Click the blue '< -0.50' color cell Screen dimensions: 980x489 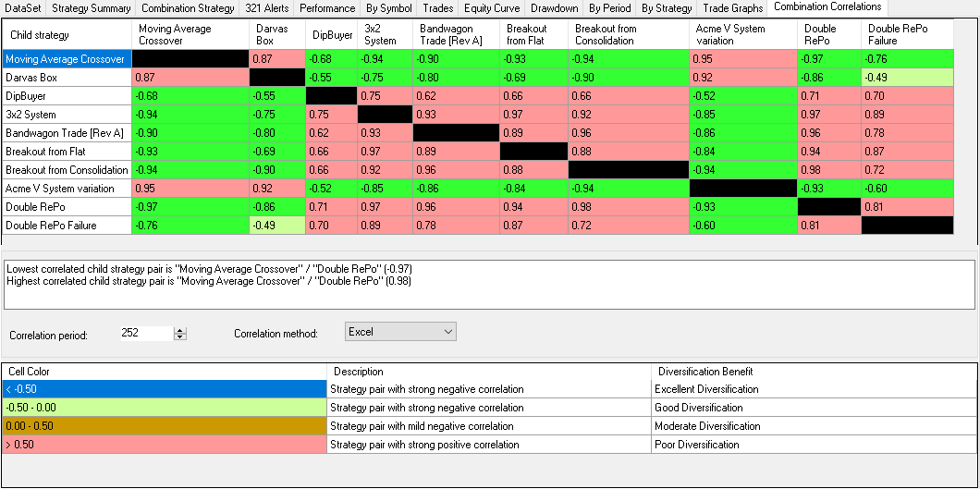coord(165,389)
